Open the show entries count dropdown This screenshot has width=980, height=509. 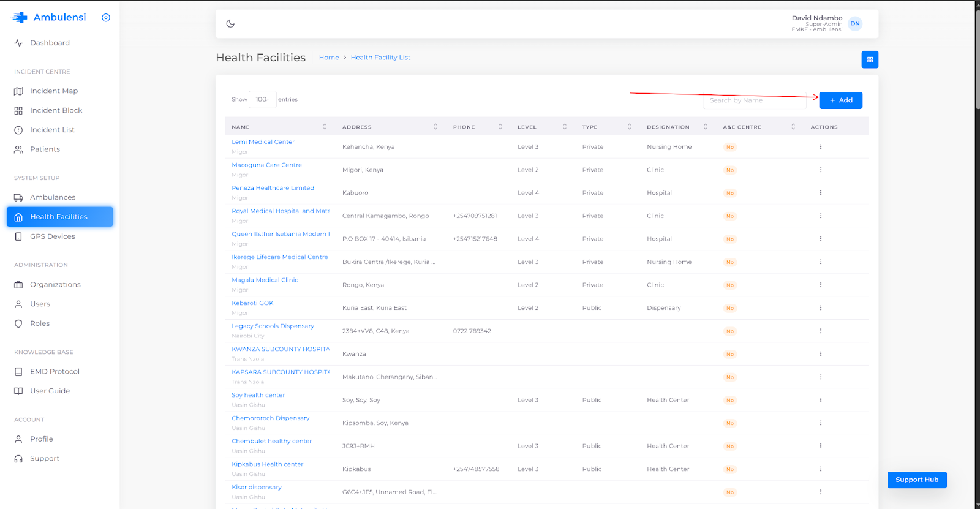tap(262, 99)
